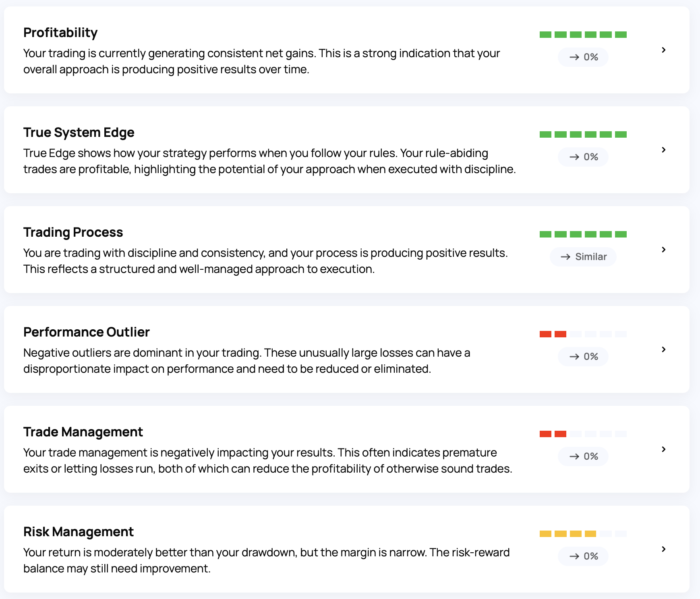Open Trading Process details chevron
The height and width of the screenshot is (599, 700).
(x=663, y=250)
